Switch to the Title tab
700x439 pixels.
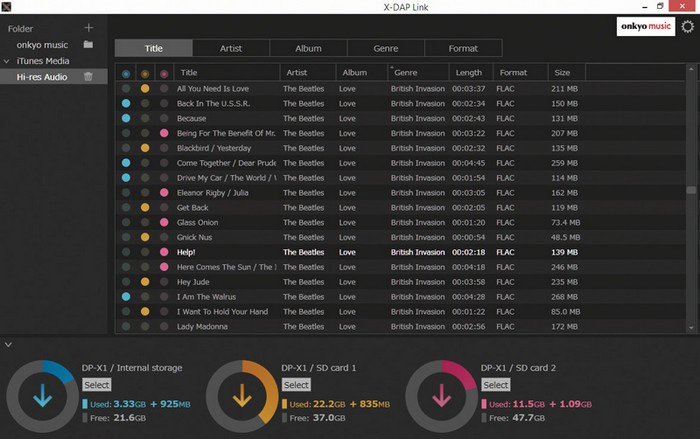(154, 48)
